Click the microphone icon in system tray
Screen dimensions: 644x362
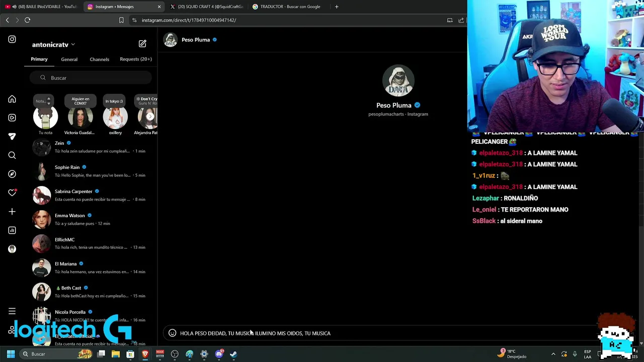point(575,354)
